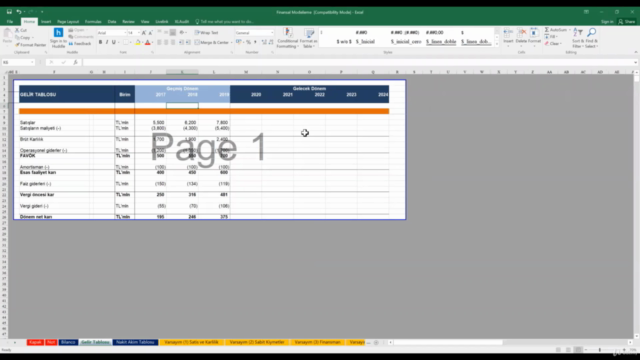Click the Insert cells icon
The height and width of the screenshot is (360, 640).
click(508, 33)
